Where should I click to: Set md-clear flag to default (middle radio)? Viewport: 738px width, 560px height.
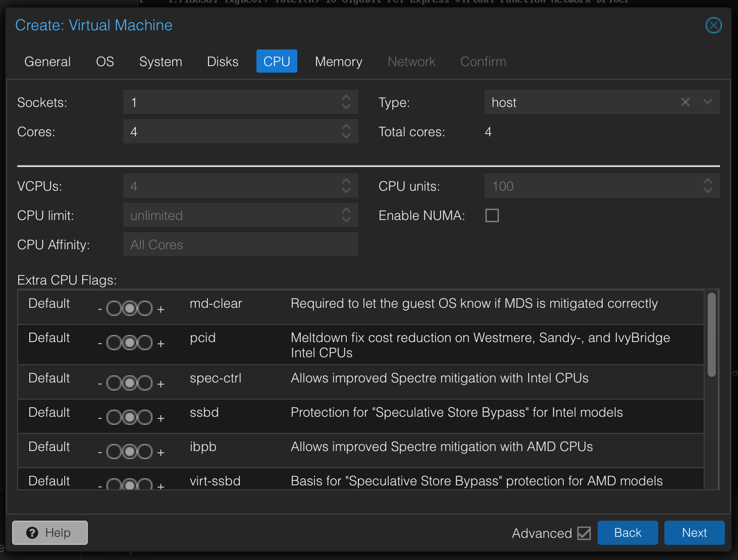point(130,308)
